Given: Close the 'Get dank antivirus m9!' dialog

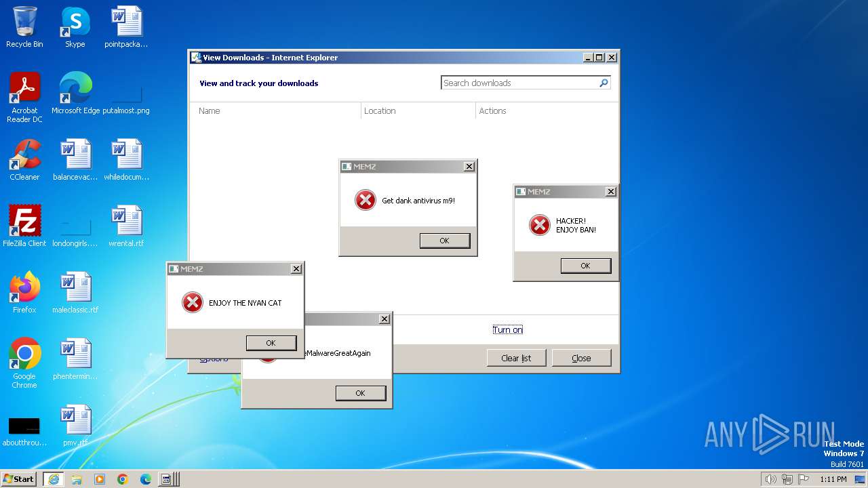Looking at the screenshot, I should click(469, 167).
